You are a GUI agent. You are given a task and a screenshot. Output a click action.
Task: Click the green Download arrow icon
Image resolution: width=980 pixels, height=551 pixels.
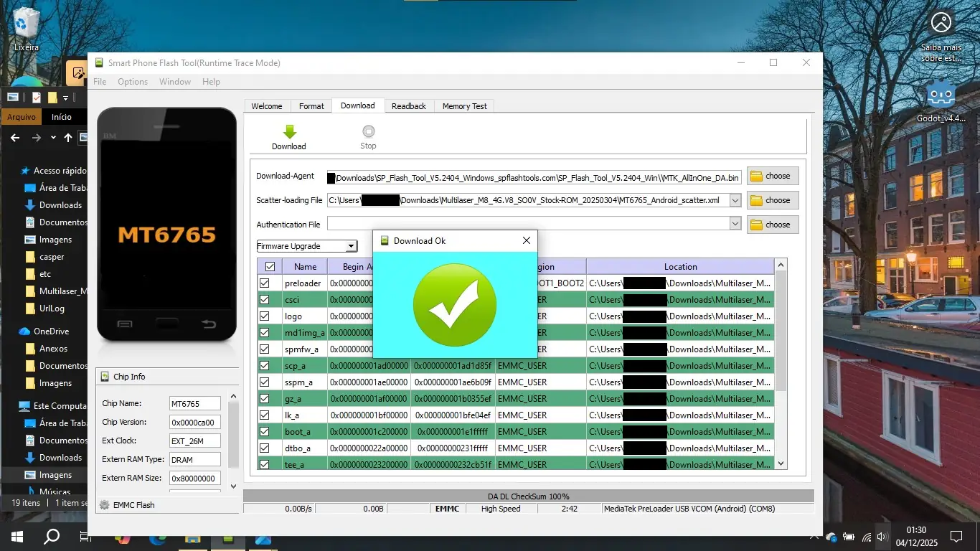coord(289,132)
